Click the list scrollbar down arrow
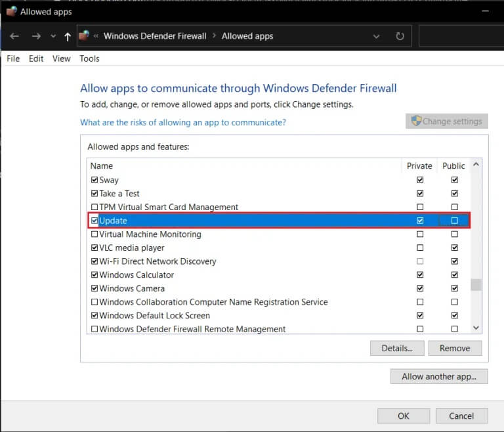504x432 pixels. 476,328
